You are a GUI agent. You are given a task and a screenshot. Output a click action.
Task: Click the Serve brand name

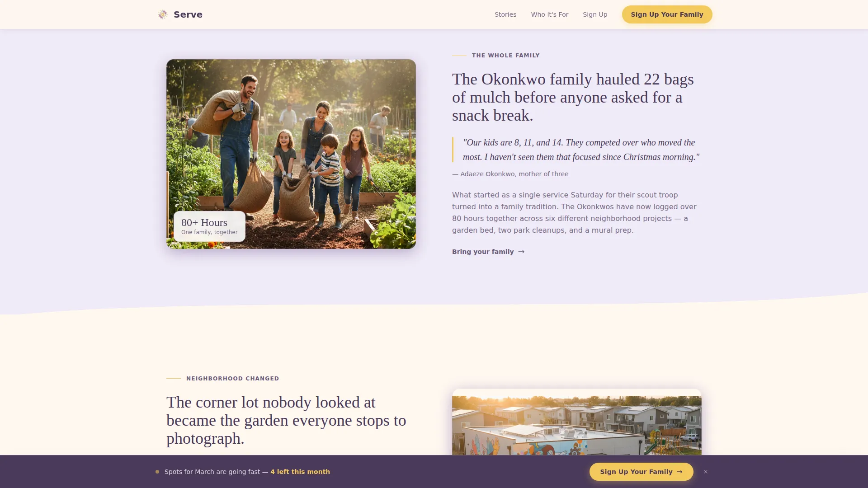[188, 14]
